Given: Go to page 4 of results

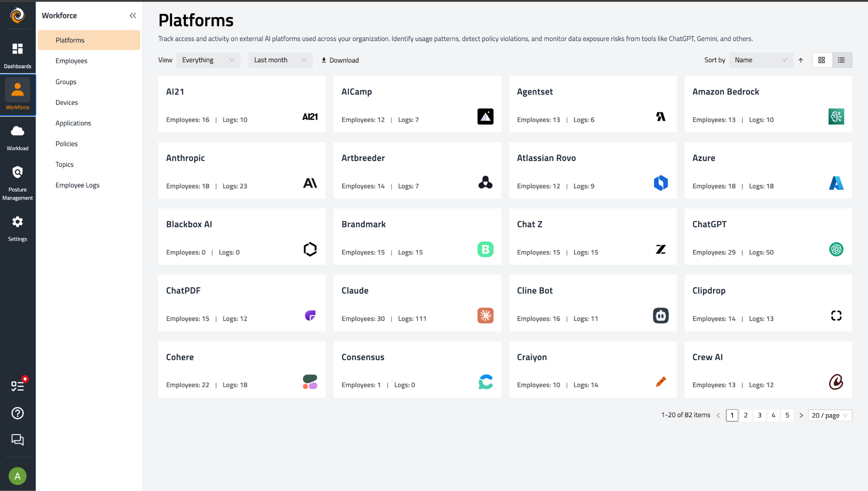Looking at the screenshot, I should (x=773, y=416).
